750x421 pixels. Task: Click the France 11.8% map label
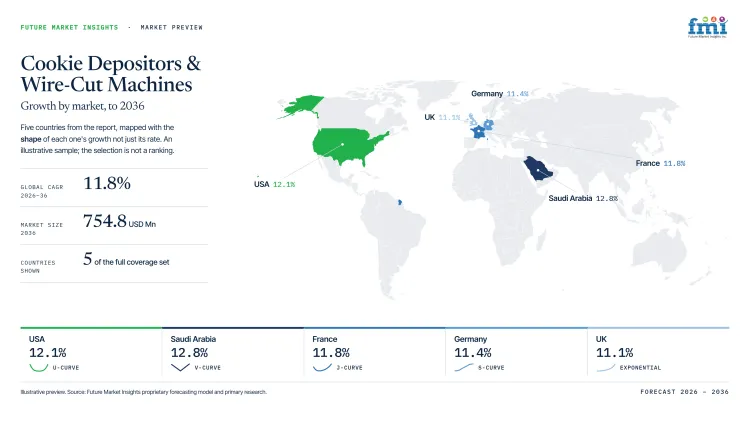click(660, 163)
